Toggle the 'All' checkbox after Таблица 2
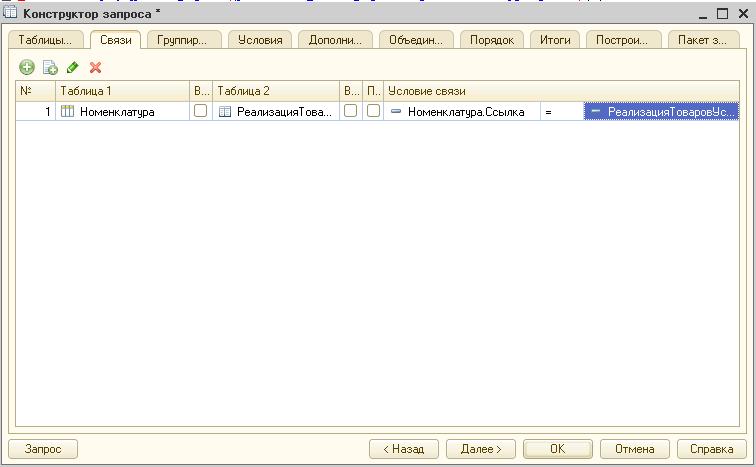The image size is (756, 467). (350, 112)
